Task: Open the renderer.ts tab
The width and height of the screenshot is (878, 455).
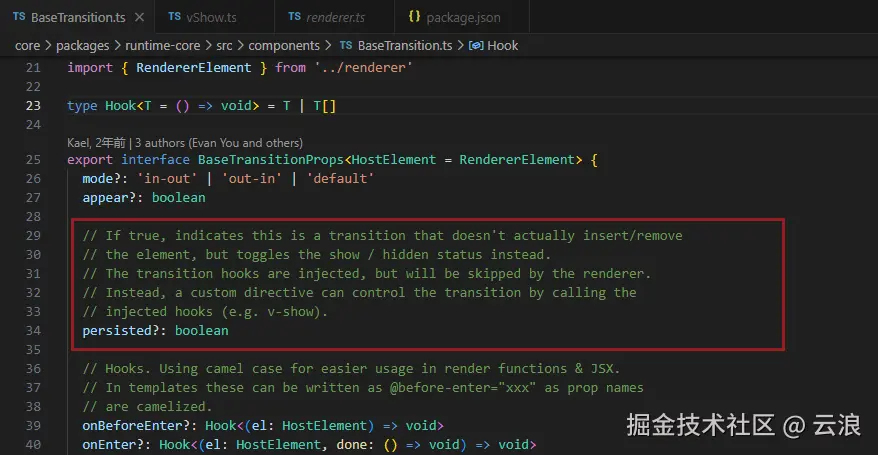Action: 334,17
